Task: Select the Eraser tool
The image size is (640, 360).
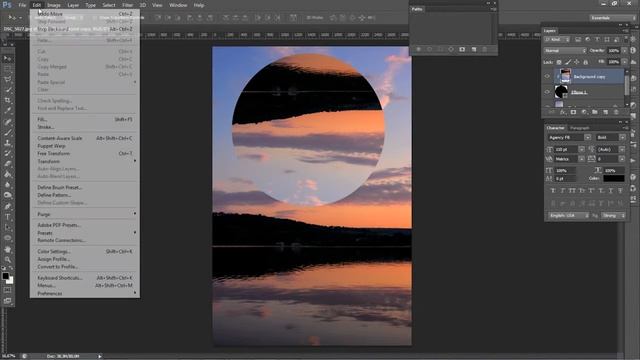Action: pos(7,164)
